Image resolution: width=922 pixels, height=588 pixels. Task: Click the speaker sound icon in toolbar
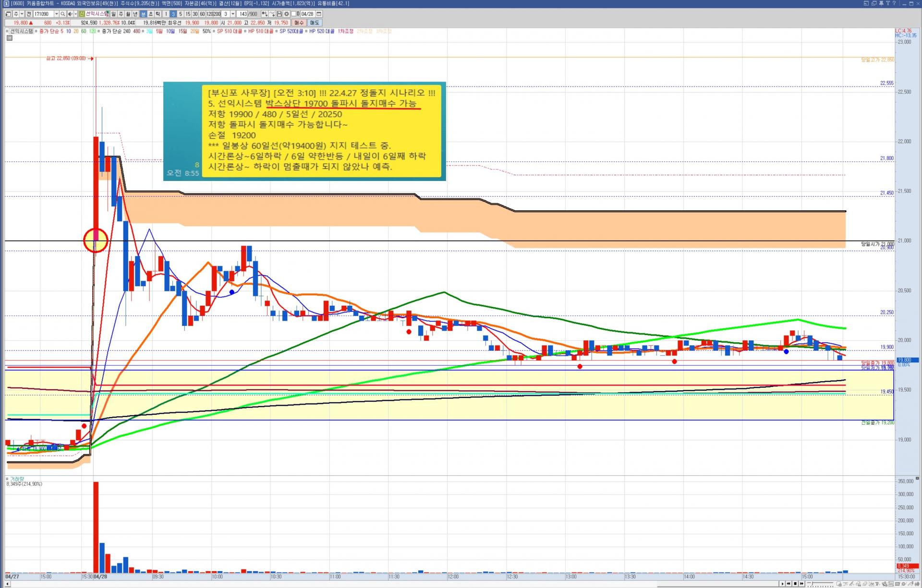70,14
